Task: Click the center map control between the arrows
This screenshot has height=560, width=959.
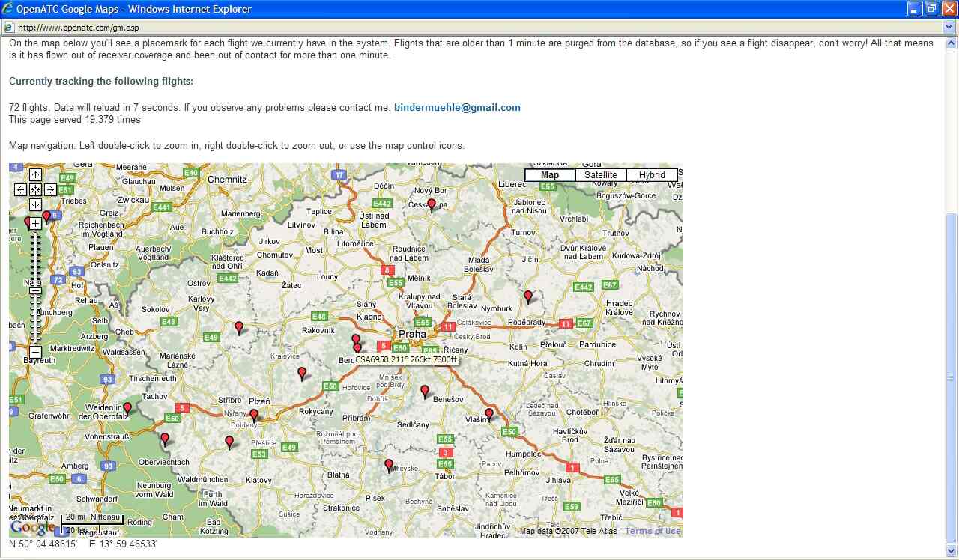Action: point(35,190)
